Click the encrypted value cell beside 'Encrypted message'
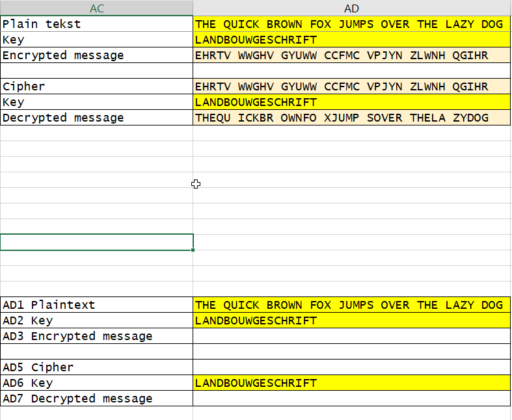The width and height of the screenshot is (512, 420). click(x=352, y=55)
